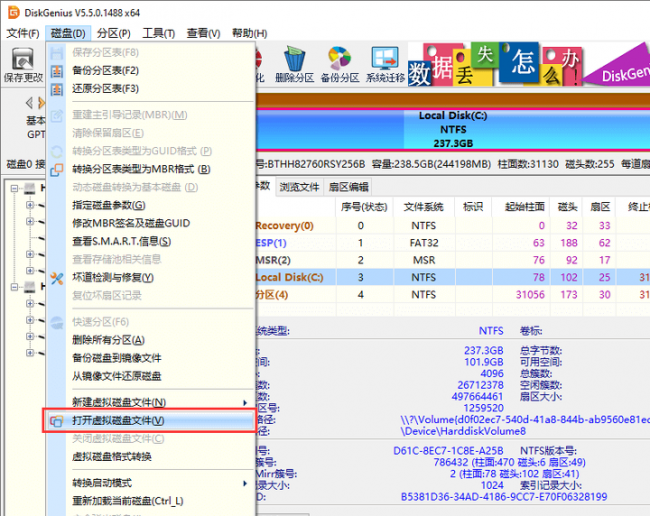This screenshot has height=516, width=650.
Task: Choose 备份磁盘到镜像文件 entry
Action: (151, 358)
